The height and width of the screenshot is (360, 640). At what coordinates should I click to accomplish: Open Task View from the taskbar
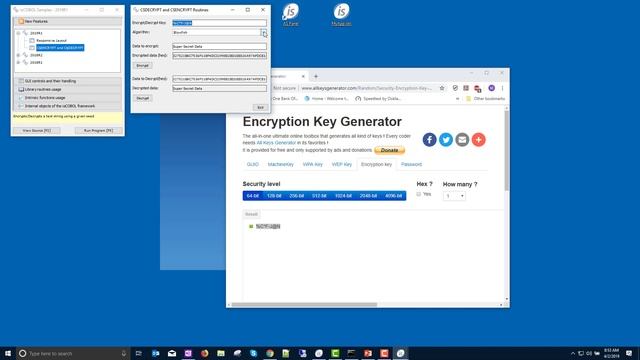138,353
